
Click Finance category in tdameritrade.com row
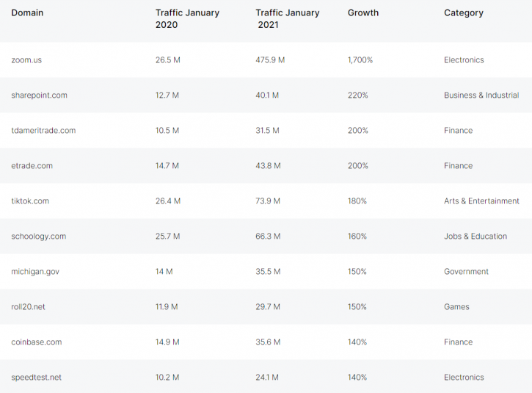pyautogui.click(x=459, y=131)
